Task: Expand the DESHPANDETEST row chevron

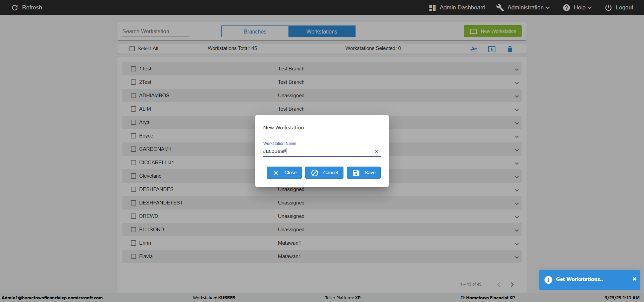Action: click(517, 204)
